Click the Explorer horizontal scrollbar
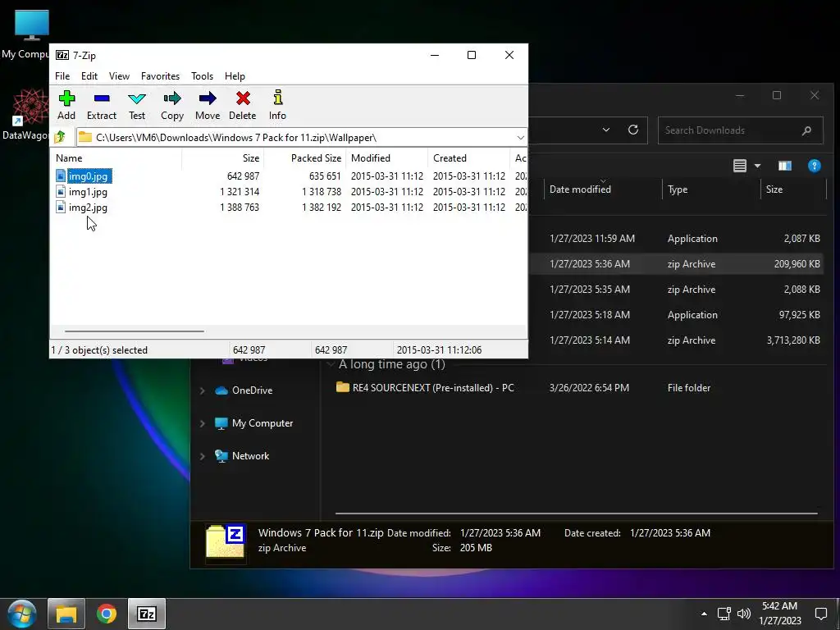Viewport: 840px width, 630px height. point(577,514)
